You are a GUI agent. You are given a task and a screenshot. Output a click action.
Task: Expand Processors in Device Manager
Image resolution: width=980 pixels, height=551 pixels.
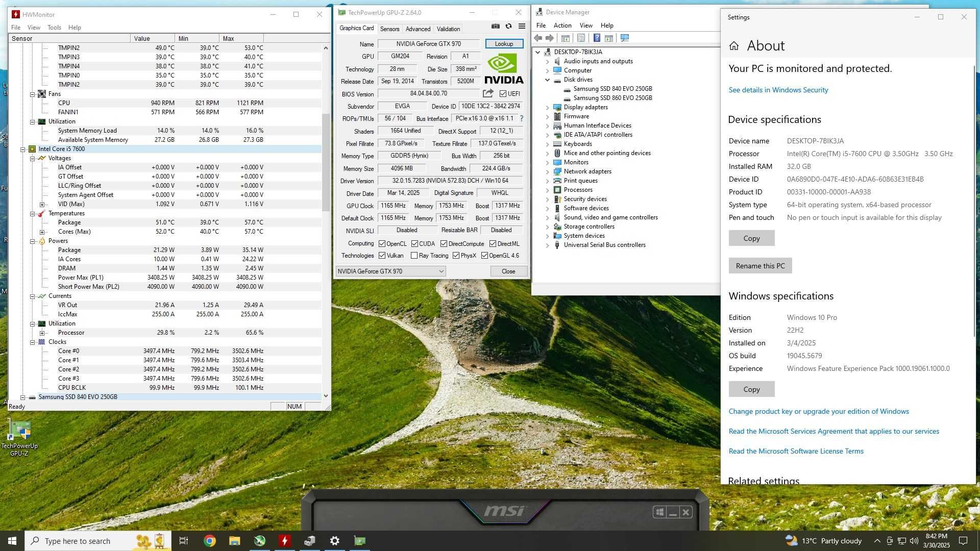(x=547, y=190)
